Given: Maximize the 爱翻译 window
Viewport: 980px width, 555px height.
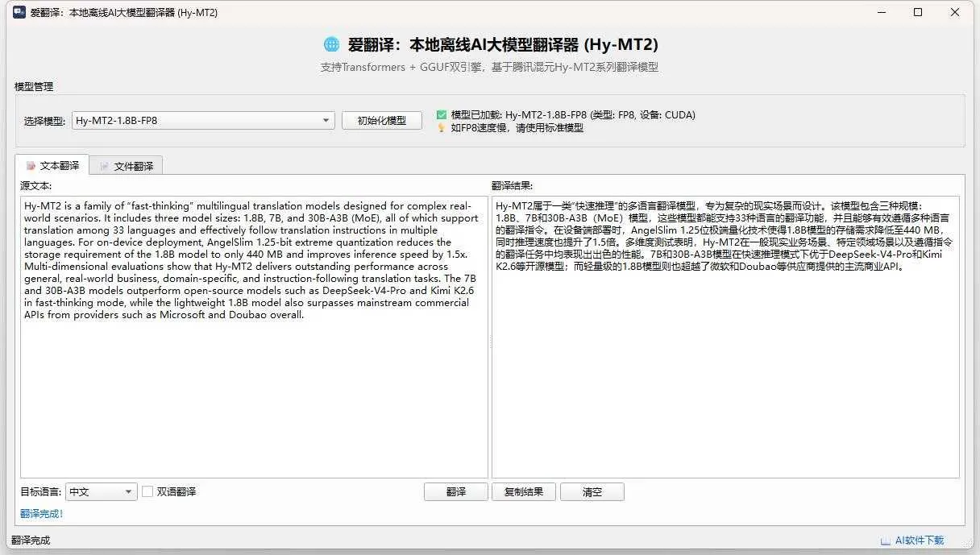Looking at the screenshot, I should [x=918, y=12].
